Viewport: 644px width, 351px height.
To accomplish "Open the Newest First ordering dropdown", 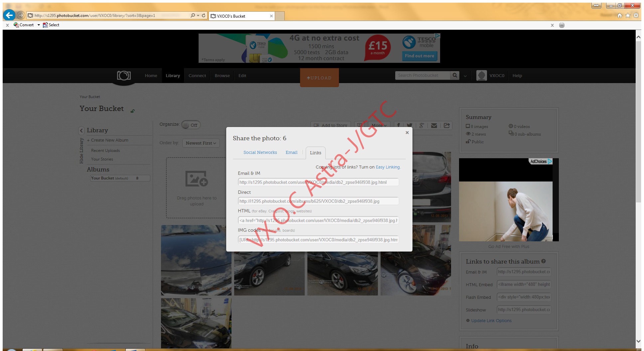I will click(x=201, y=143).
